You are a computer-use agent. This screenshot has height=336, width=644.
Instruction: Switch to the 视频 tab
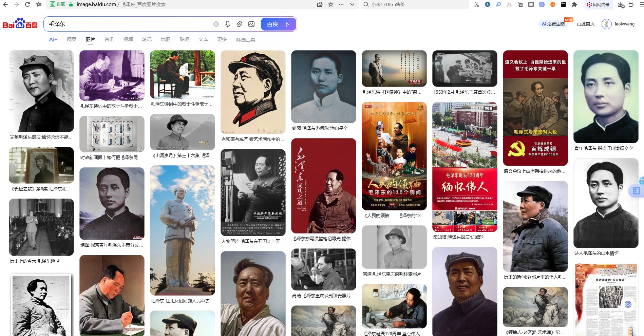pos(128,39)
